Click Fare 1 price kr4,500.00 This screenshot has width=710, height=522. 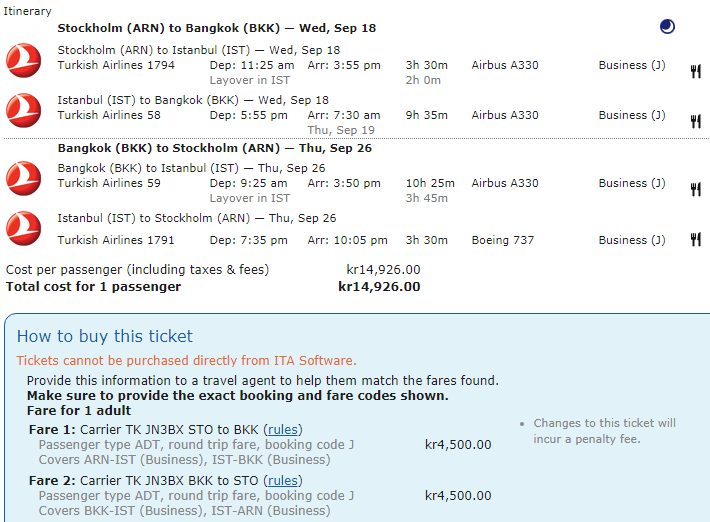[458, 445]
